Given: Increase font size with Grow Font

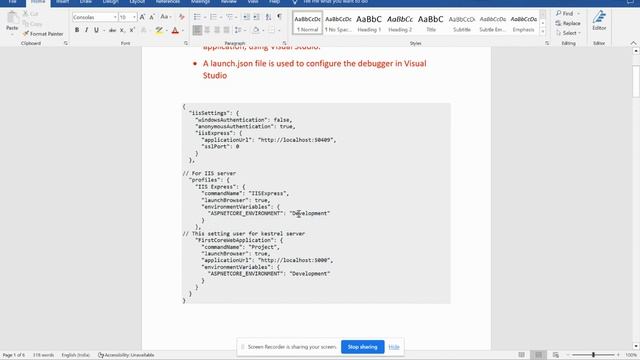Looking at the screenshot, I should click(142, 17).
